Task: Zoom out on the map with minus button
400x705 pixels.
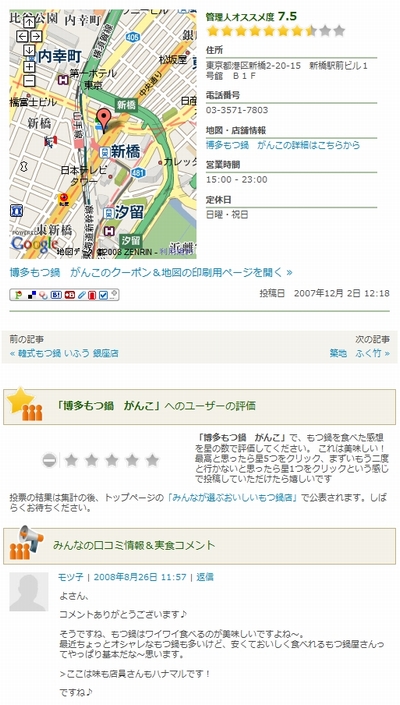Action: (29, 81)
